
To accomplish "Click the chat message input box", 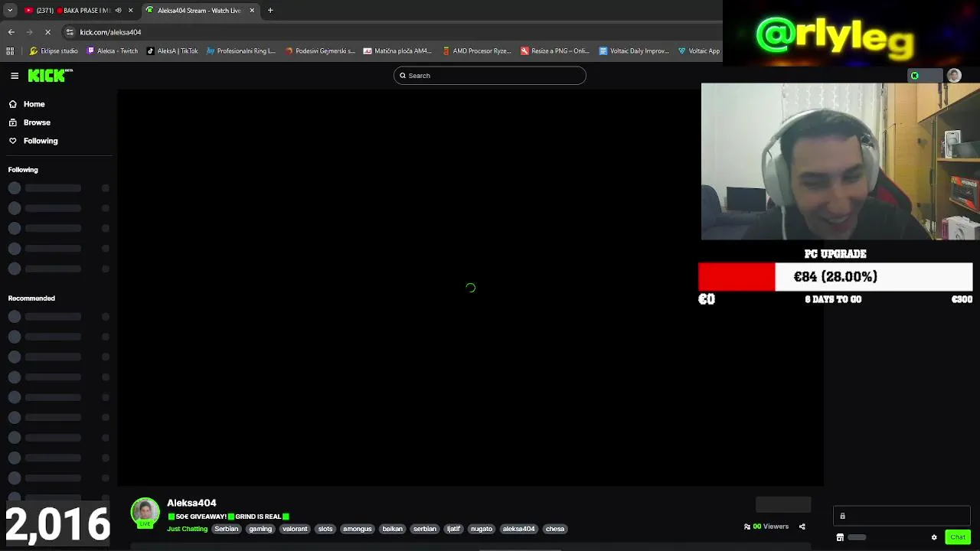I will (x=902, y=517).
